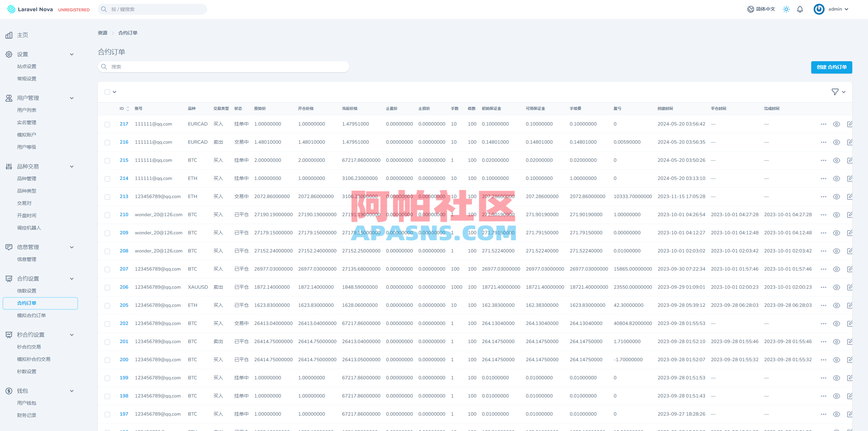Check the select-all checkbox in the table header
Image resolution: width=868 pixels, height=431 pixels.
pos(107,92)
